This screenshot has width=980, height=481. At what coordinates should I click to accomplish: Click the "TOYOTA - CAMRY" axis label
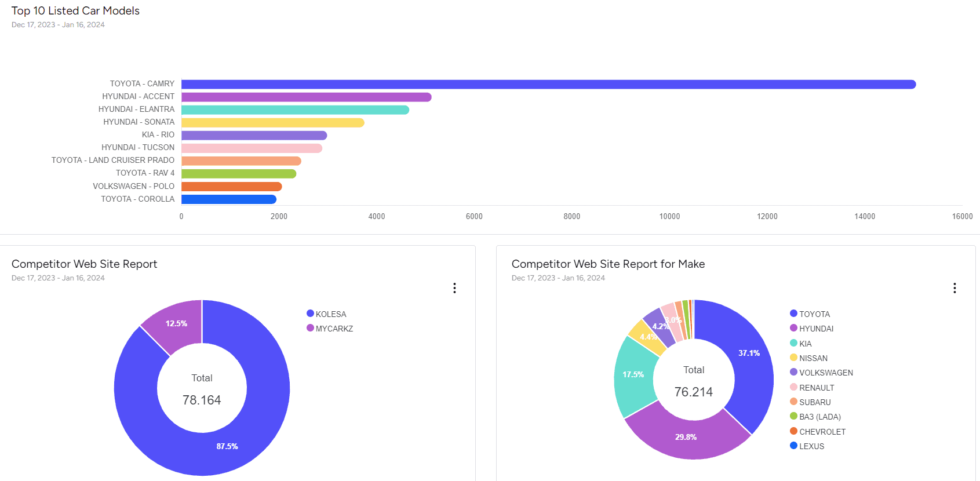point(142,84)
